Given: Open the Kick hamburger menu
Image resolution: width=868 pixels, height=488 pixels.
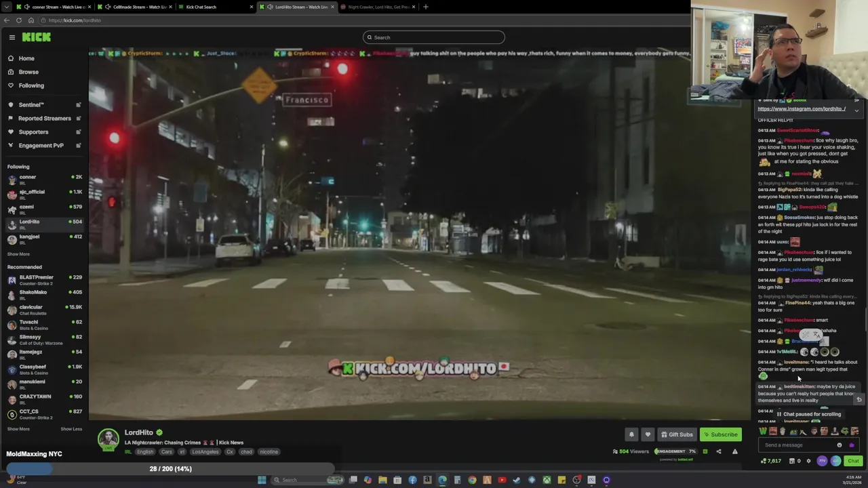Looking at the screenshot, I should click(x=12, y=37).
